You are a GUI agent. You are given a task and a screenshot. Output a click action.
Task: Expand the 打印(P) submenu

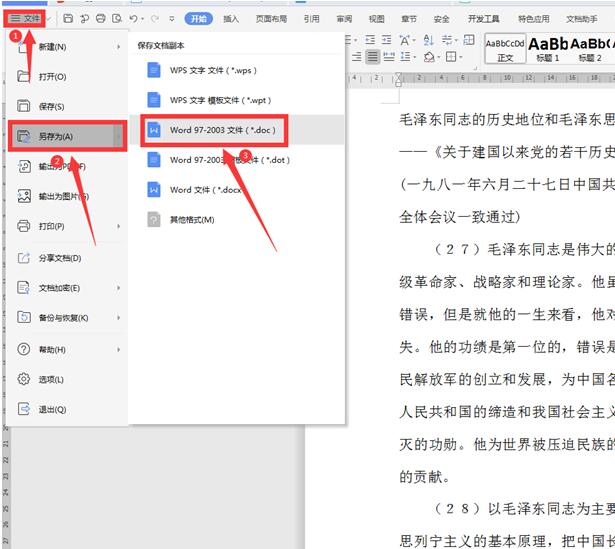(119, 227)
